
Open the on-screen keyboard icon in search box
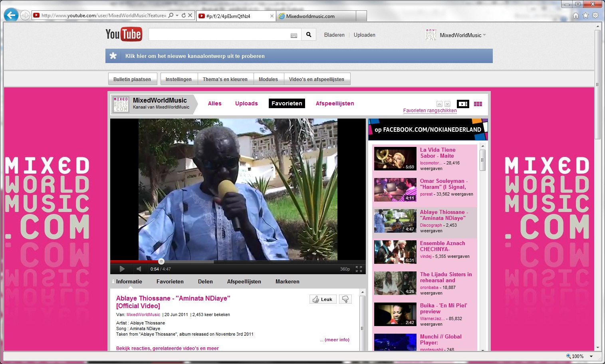294,36
